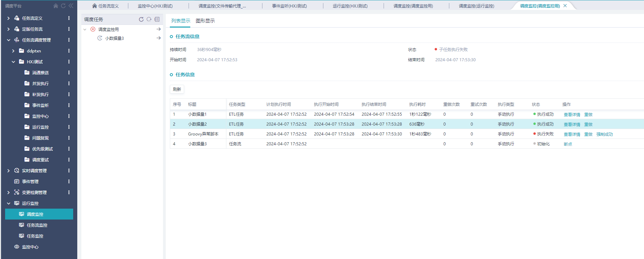Click 断点 link for 小数据量3 row

point(568,144)
